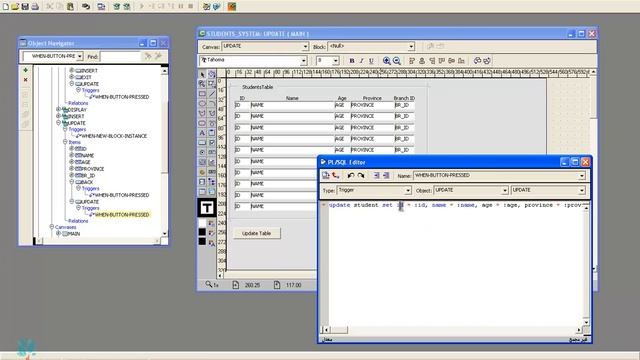640x360 pixels.
Task: Click Zoom In in Layout Editor toolbar
Action: 387,61
